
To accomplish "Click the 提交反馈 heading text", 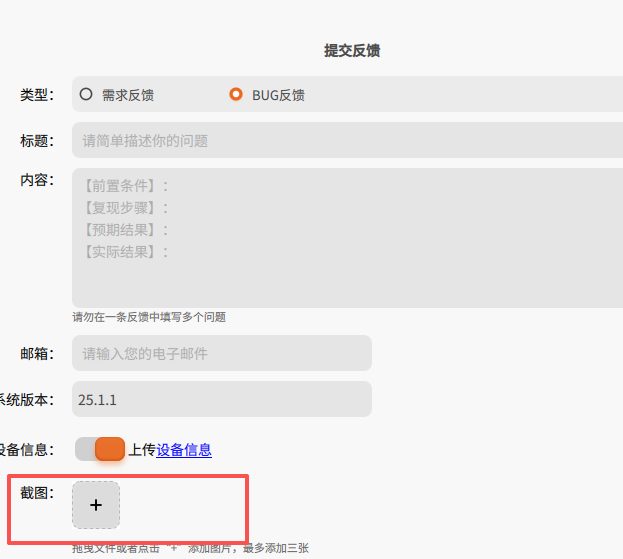I will click(352, 50).
